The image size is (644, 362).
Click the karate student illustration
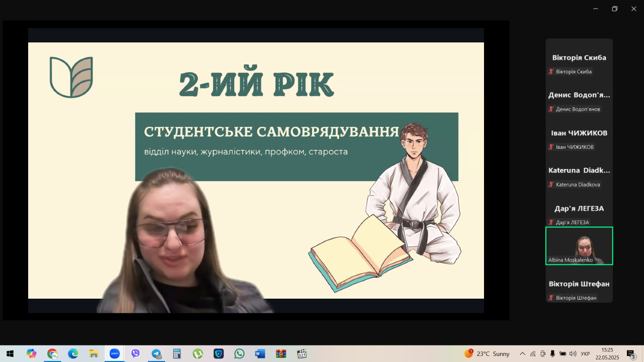point(414,193)
